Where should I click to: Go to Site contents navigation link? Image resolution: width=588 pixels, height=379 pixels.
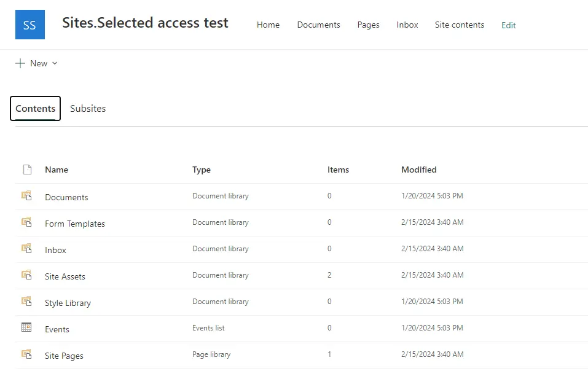pyautogui.click(x=459, y=25)
